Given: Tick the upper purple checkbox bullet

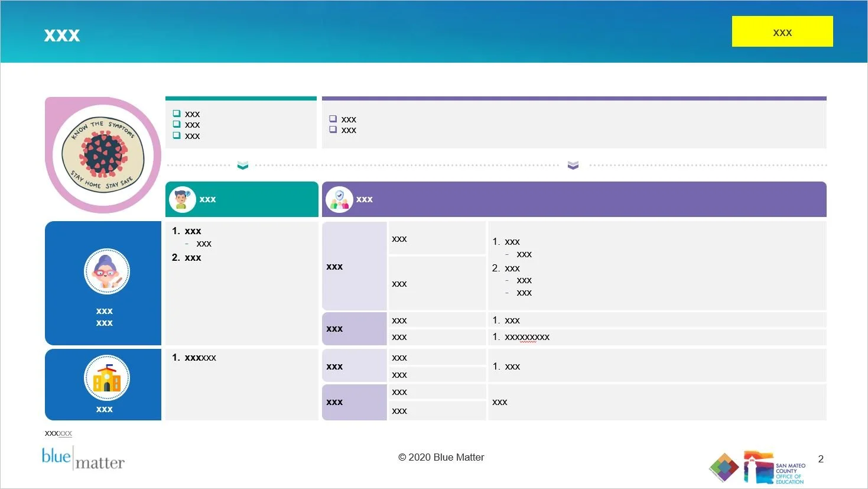Looking at the screenshot, I should point(333,119).
